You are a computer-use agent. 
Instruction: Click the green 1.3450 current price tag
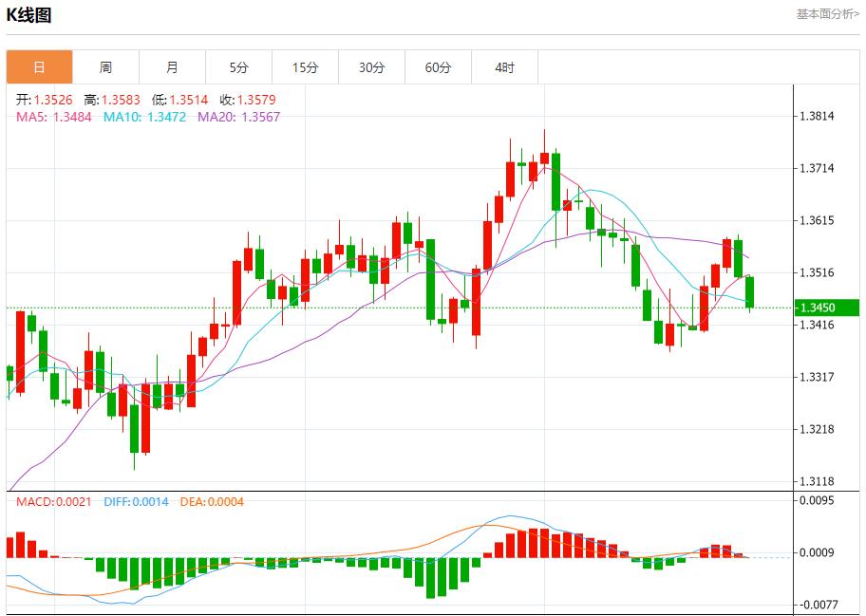(825, 308)
